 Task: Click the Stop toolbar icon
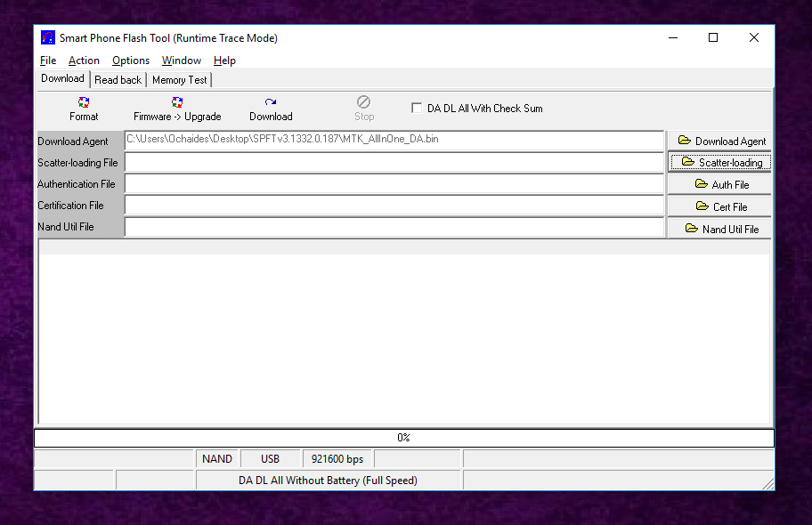click(x=363, y=102)
